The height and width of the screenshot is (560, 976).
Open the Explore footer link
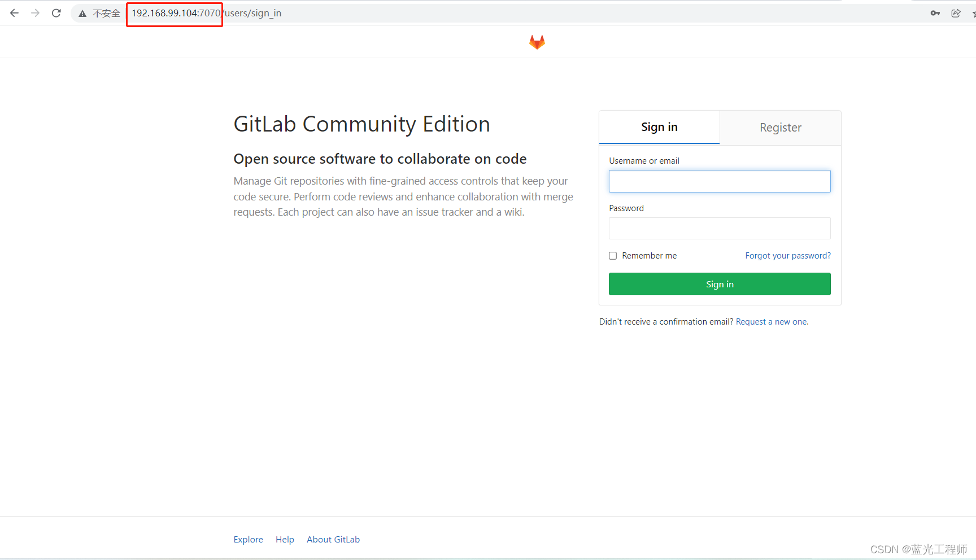click(249, 540)
